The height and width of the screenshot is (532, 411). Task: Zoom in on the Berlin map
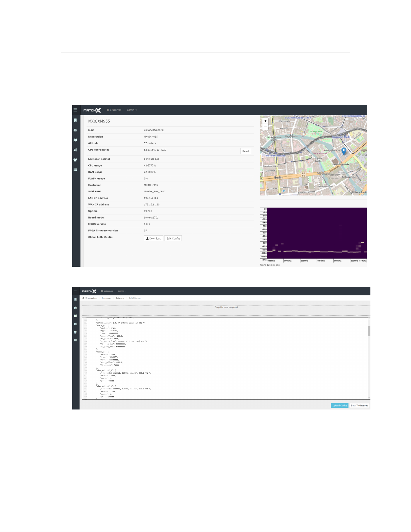(265, 121)
